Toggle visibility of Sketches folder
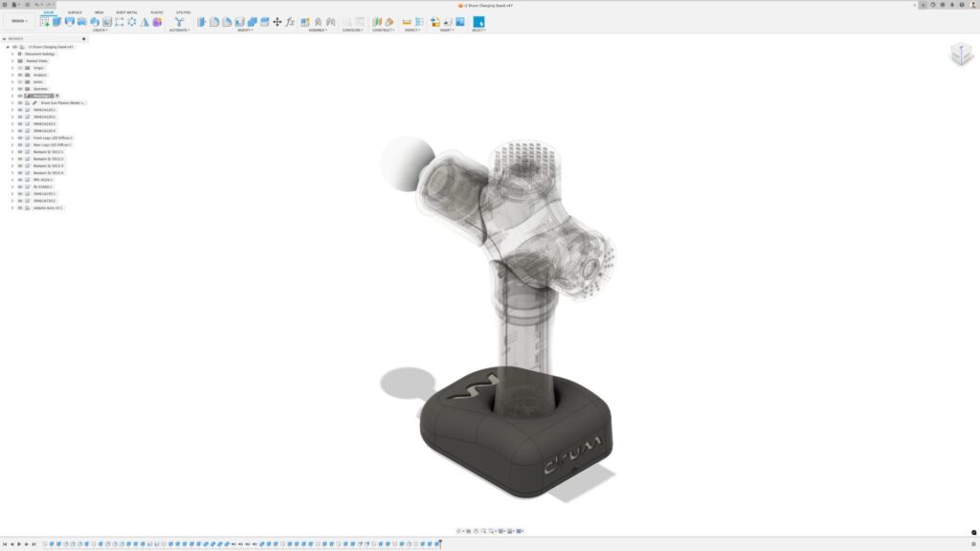 click(x=20, y=89)
